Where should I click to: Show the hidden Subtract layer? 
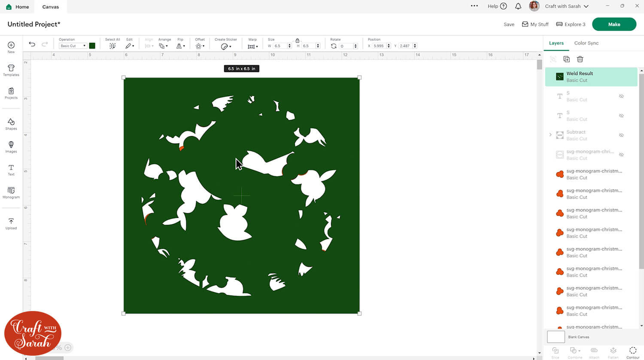(x=621, y=135)
